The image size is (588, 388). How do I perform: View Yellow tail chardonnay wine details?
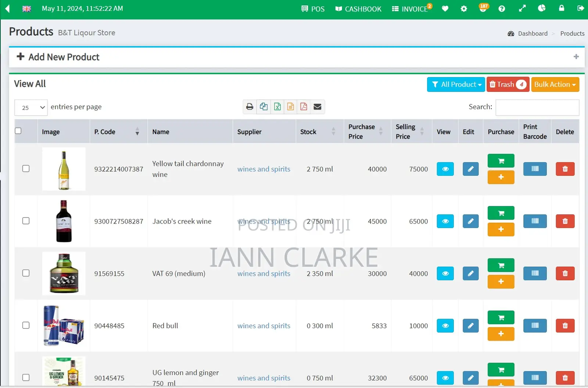coord(445,169)
